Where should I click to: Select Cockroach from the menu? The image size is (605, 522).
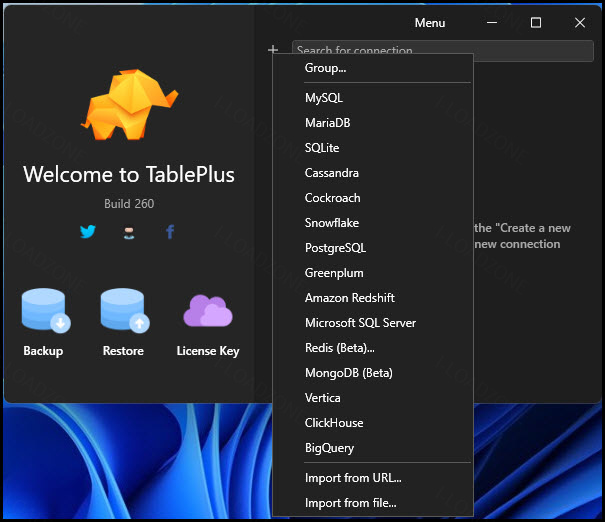[373, 198]
